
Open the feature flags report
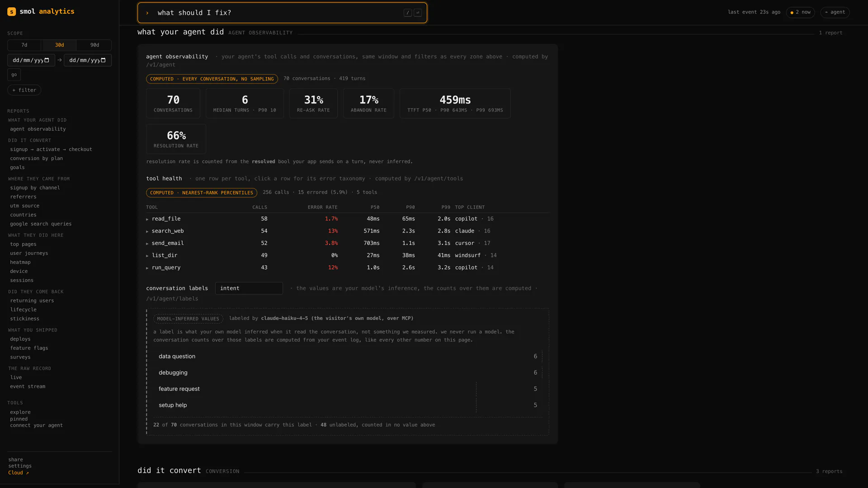pos(29,348)
